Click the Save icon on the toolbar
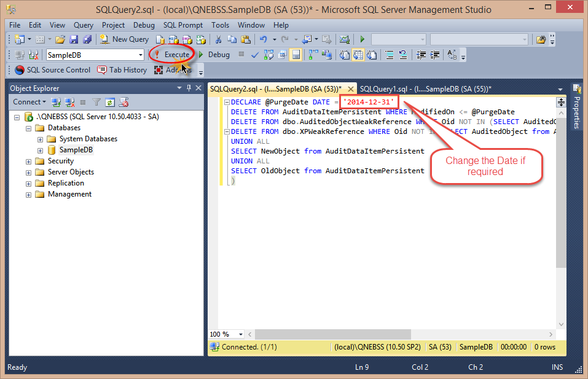The image size is (588, 379). 75,40
